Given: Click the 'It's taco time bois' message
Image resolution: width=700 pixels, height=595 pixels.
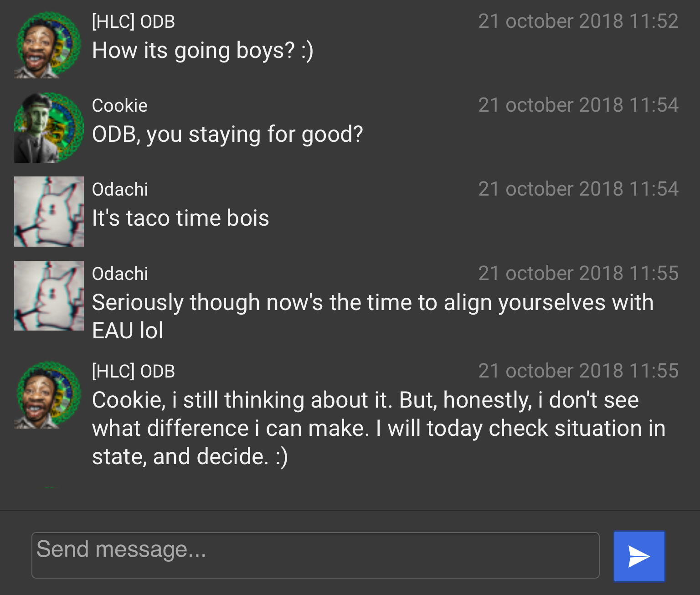Looking at the screenshot, I should point(180,218).
